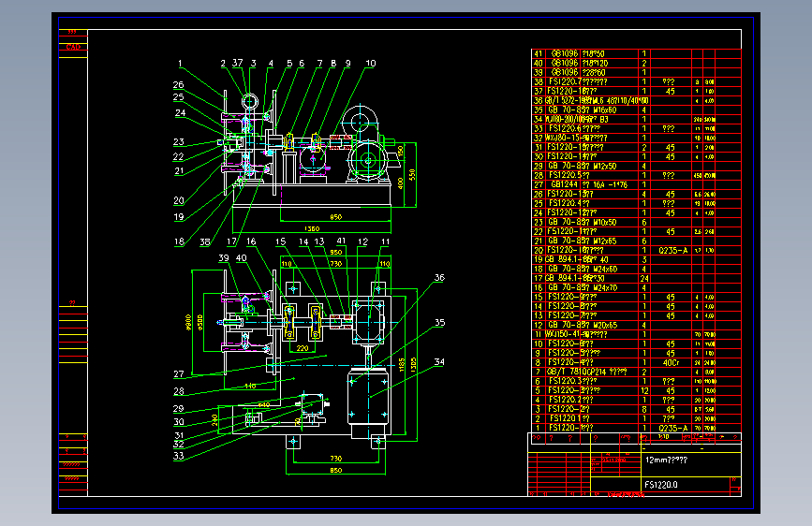Click the 1305 vertical dimension in plan view
The height and width of the screenshot is (526, 812).
point(413,364)
